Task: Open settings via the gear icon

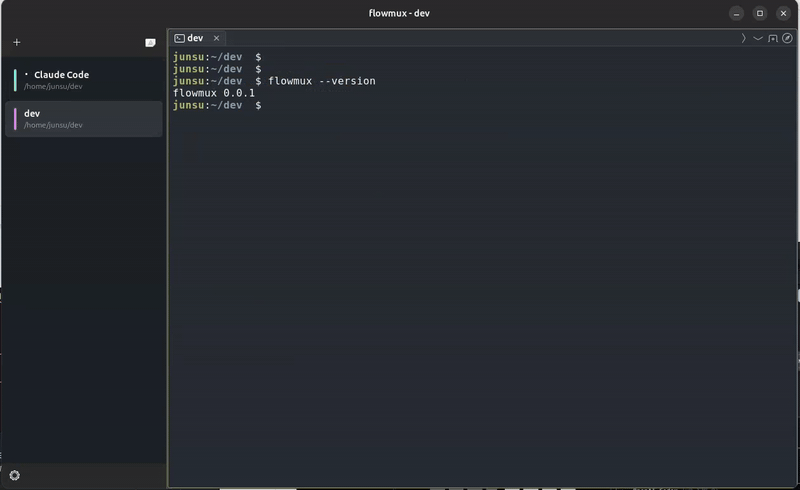Action: (x=15, y=475)
